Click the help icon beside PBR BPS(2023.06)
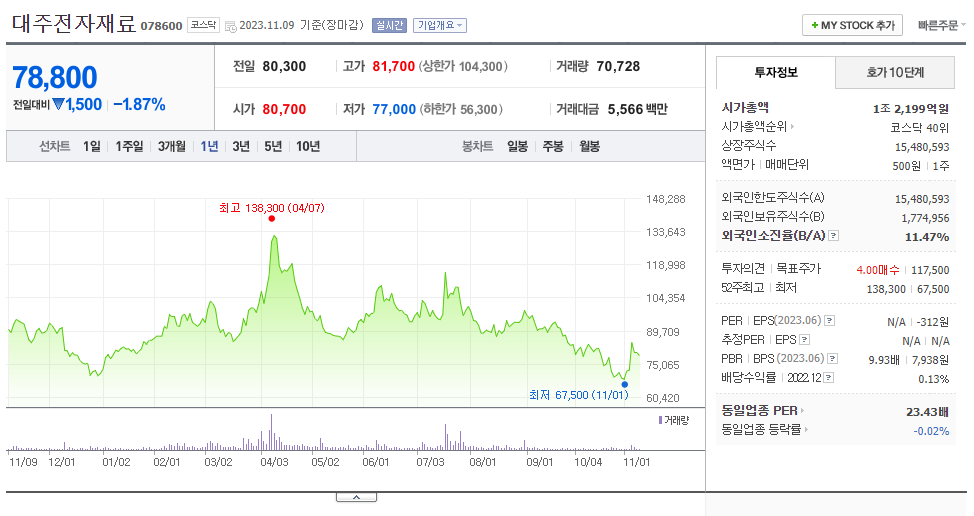974x516 pixels. [833, 359]
